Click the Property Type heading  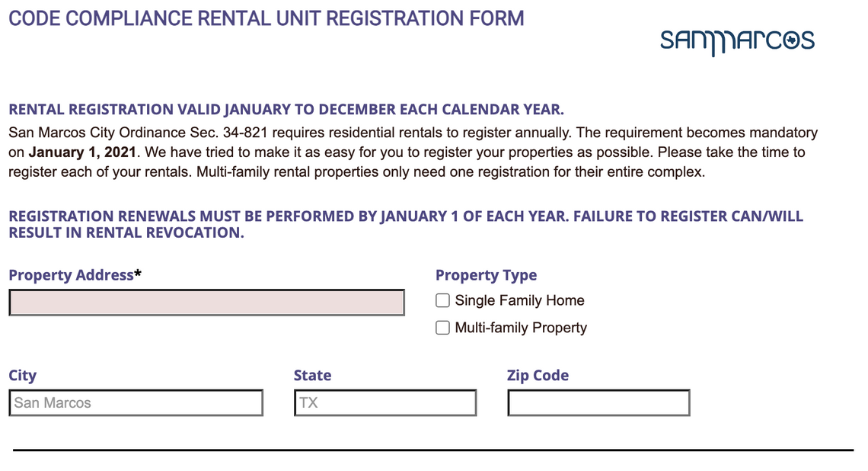coord(486,275)
